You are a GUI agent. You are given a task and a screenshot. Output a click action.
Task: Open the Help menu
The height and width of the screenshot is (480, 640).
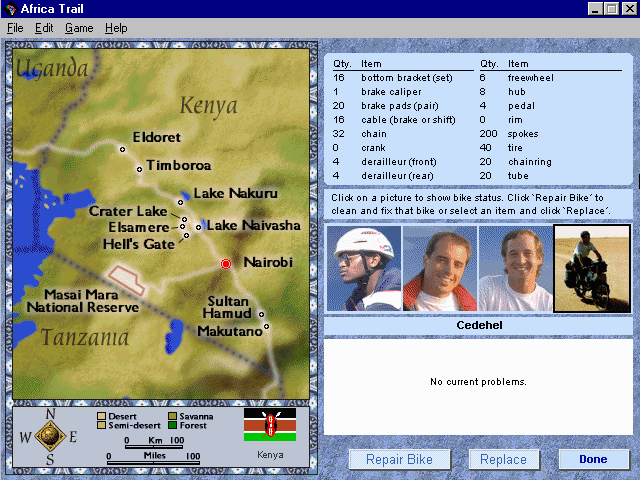[116, 28]
